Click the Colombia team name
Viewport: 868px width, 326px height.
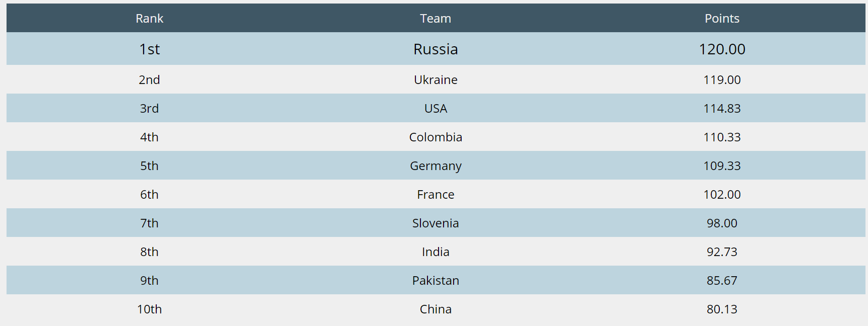coord(436,137)
